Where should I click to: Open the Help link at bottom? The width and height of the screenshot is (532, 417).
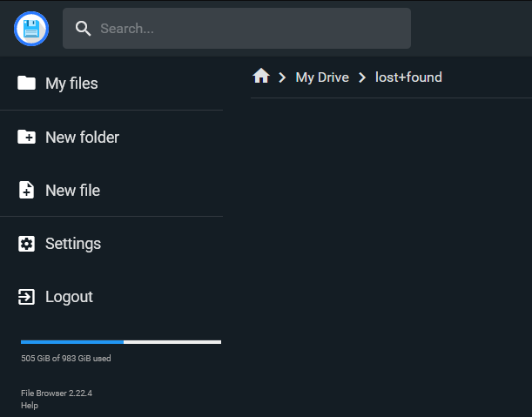[30, 406]
